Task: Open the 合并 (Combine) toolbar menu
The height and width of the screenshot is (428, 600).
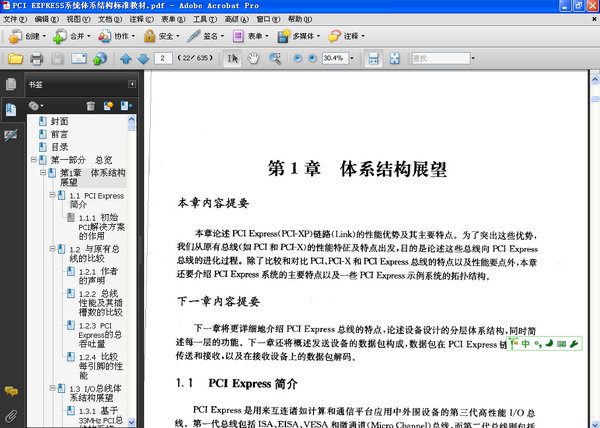Action: point(71,36)
